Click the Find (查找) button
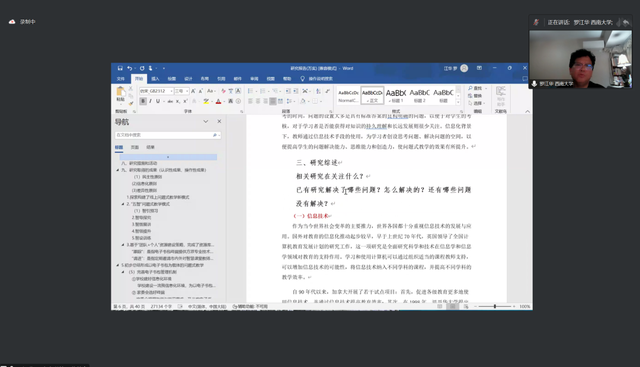640x367 pixels. [476, 88]
